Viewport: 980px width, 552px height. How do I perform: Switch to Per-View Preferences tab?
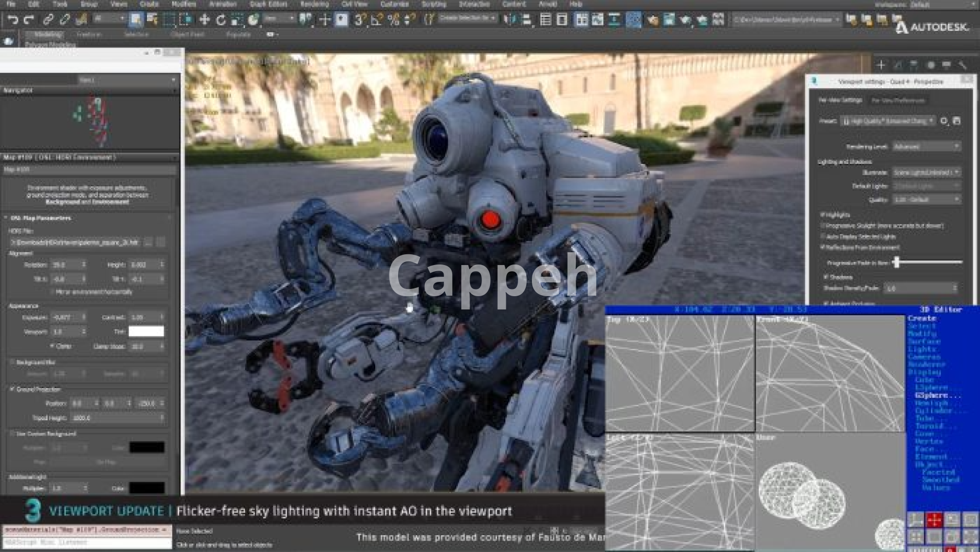[x=898, y=101]
